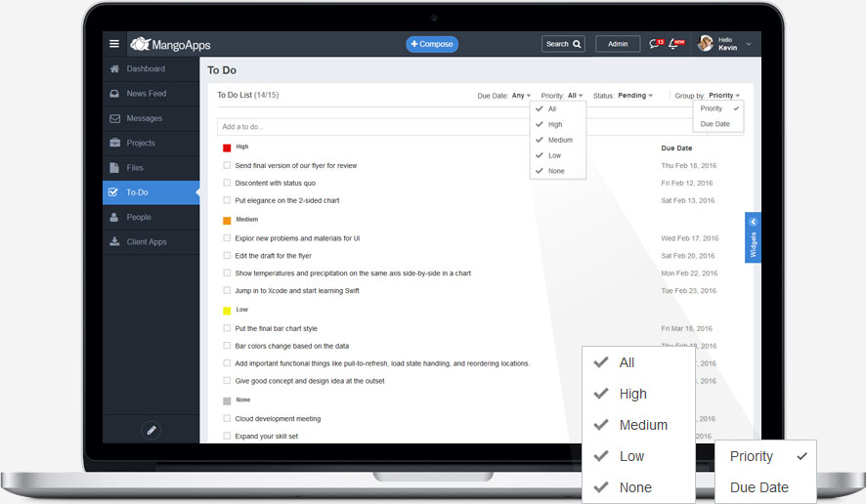866x504 pixels.
Task: Check 'Cloud development meeting' task
Action: point(227,418)
